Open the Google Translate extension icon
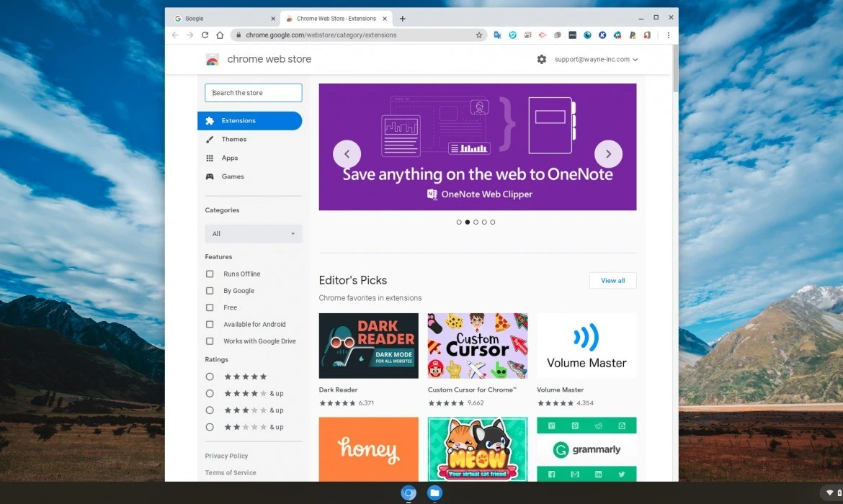This screenshot has width=843, height=504. click(497, 35)
